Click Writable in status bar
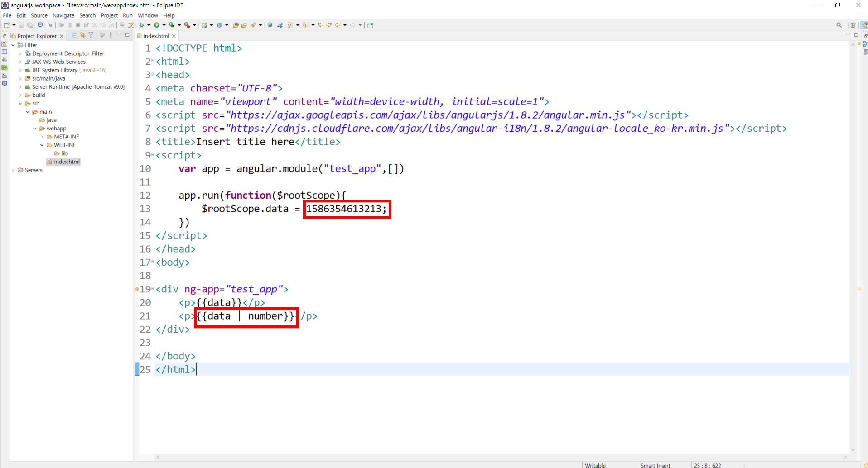 tap(595, 465)
